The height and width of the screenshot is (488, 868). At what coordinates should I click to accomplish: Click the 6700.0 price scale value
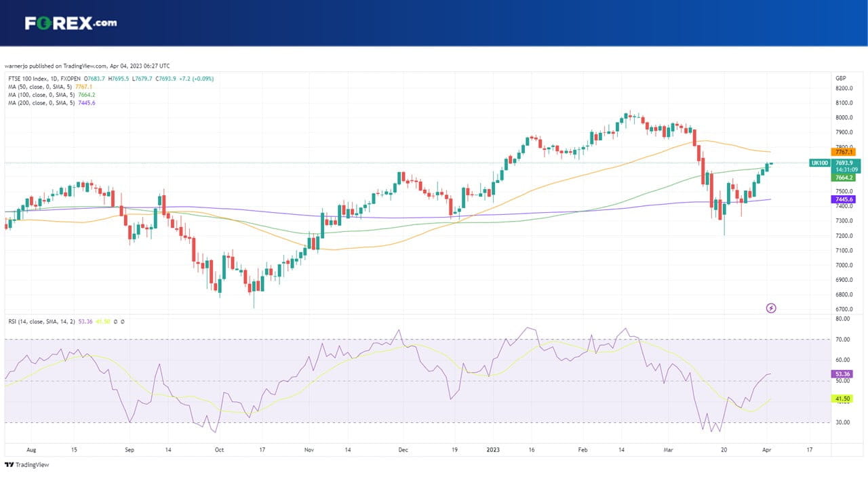click(x=844, y=309)
